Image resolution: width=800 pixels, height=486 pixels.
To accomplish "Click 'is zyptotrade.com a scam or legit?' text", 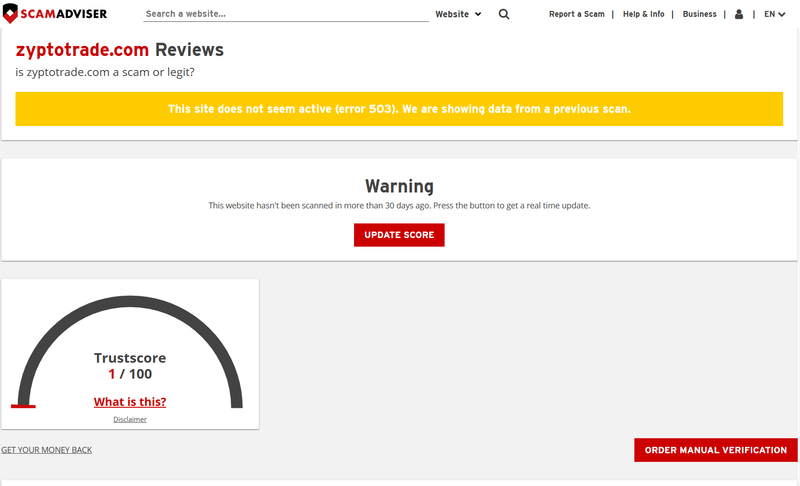I will tap(105, 72).
